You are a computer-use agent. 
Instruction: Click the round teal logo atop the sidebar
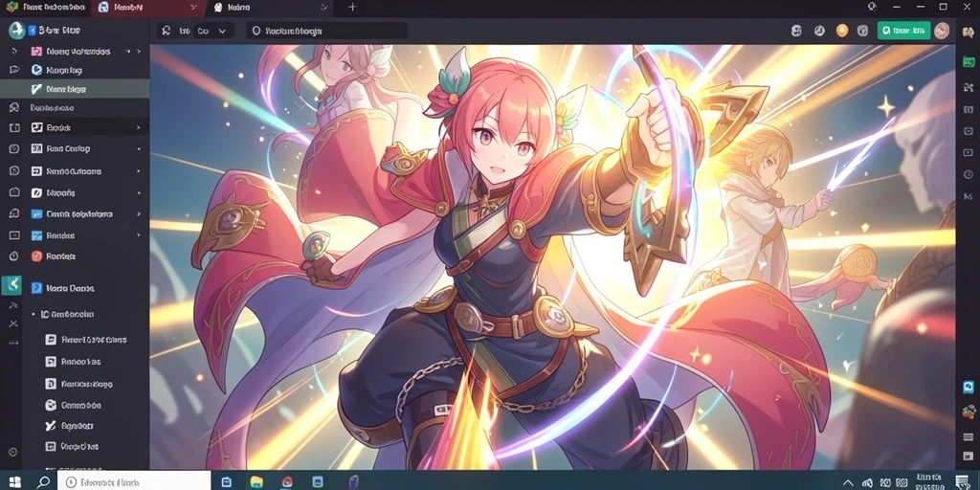coord(15,30)
